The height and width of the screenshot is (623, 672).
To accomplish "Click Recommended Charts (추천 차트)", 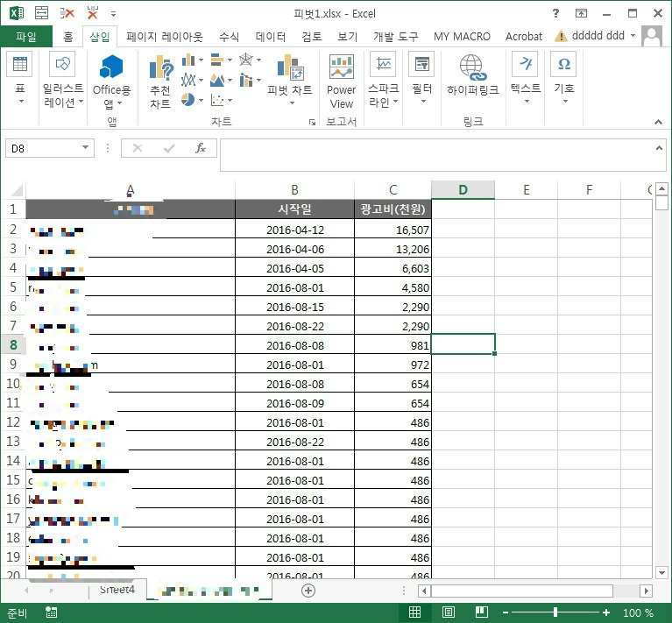I will coord(160,81).
